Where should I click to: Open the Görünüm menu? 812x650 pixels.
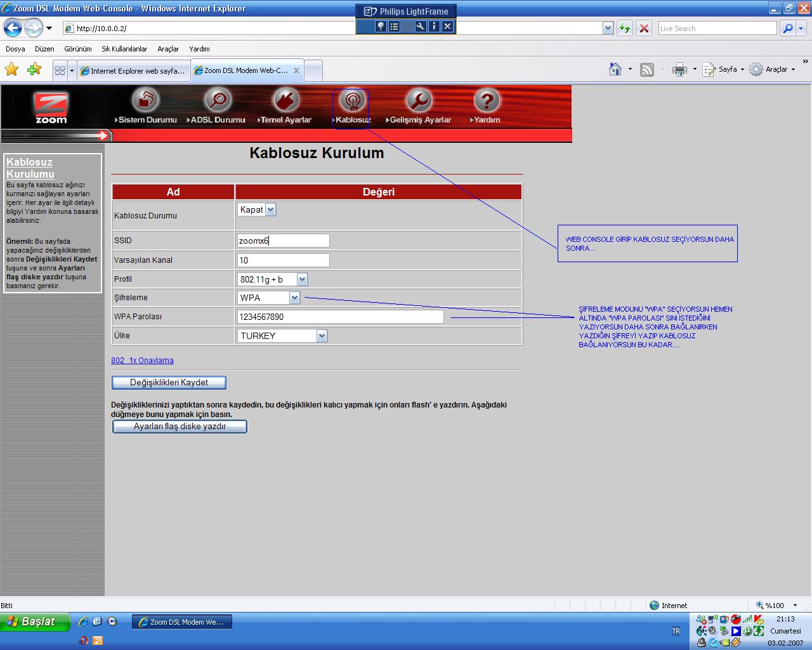click(78, 49)
